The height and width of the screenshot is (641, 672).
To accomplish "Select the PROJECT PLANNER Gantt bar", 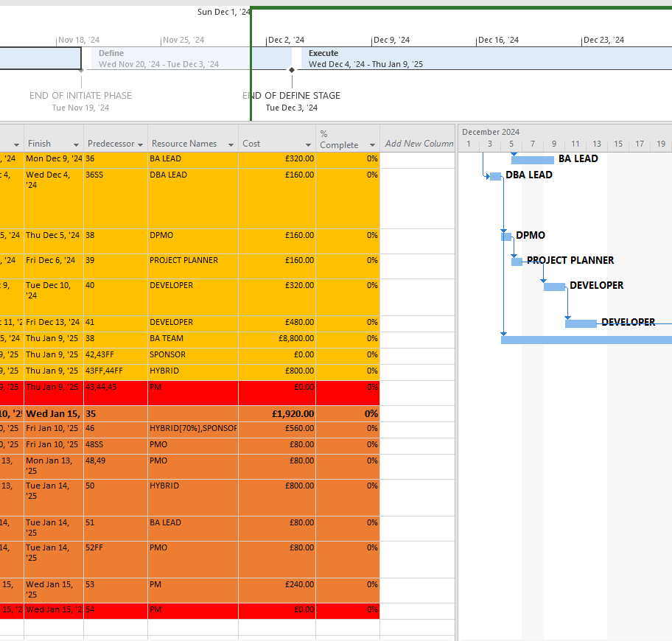I will pyautogui.click(x=517, y=260).
